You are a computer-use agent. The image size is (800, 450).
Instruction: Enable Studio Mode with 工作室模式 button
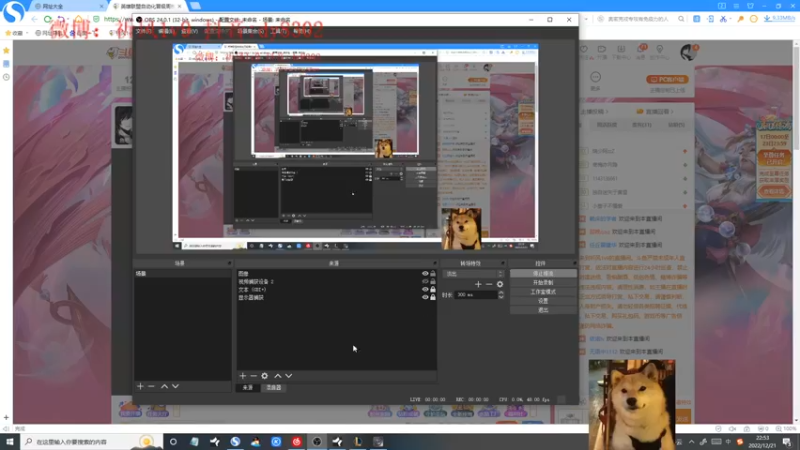543,292
